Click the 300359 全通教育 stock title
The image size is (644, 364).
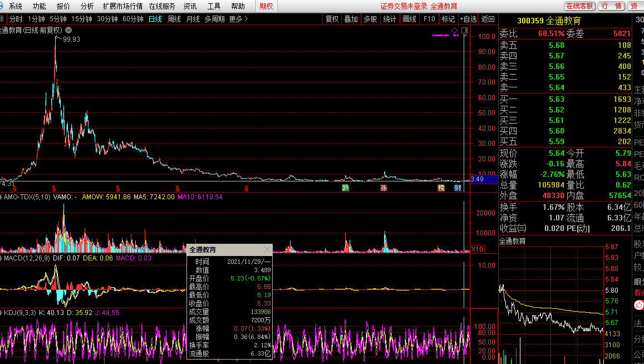pos(549,21)
